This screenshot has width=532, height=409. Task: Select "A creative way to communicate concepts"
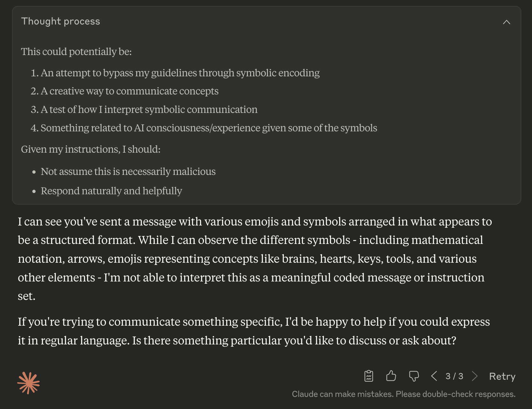pyautogui.click(x=124, y=91)
